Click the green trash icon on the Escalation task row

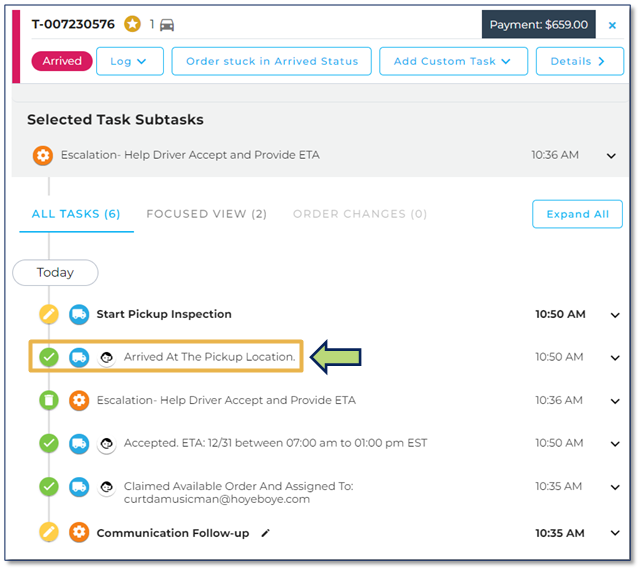[x=49, y=400]
